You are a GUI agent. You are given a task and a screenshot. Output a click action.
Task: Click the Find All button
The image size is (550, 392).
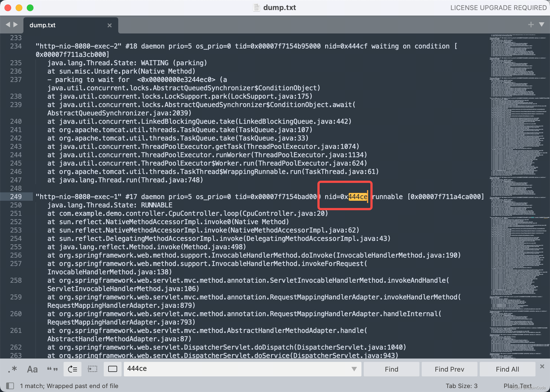(x=507, y=369)
